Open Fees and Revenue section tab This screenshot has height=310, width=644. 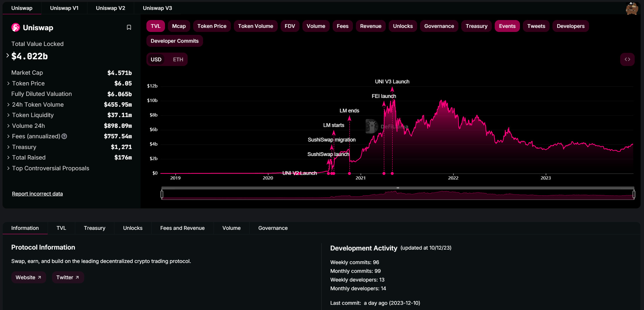pyautogui.click(x=182, y=228)
